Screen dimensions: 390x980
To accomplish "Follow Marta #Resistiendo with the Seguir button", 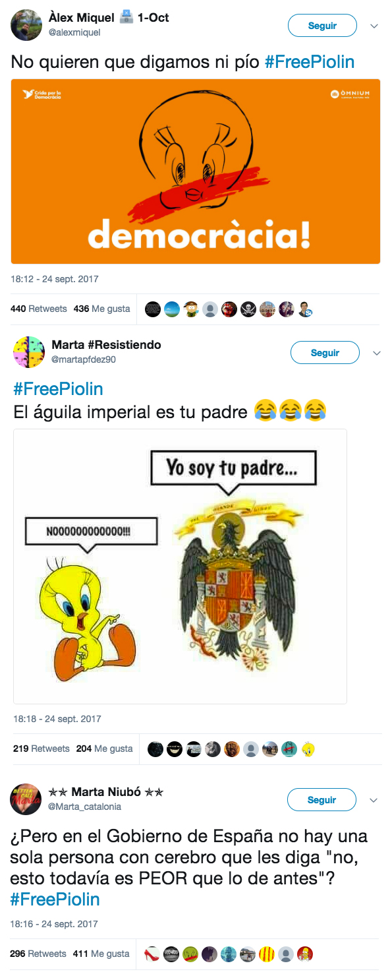I will tap(325, 353).
